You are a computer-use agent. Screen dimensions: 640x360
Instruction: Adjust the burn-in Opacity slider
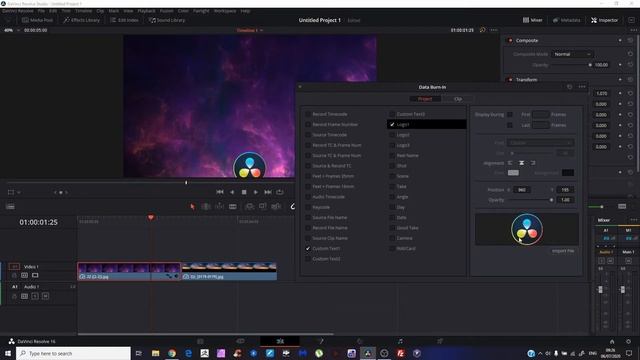coord(531,200)
